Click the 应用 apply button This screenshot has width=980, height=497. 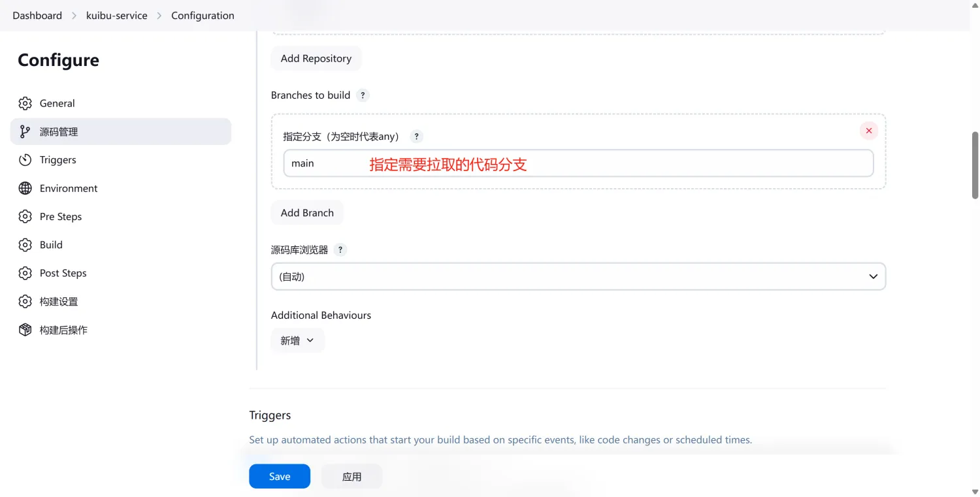coord(351,477)
